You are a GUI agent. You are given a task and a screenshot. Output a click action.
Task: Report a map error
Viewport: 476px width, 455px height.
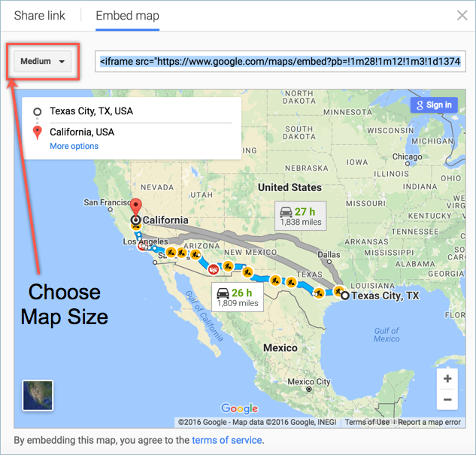tap(429, 423)
